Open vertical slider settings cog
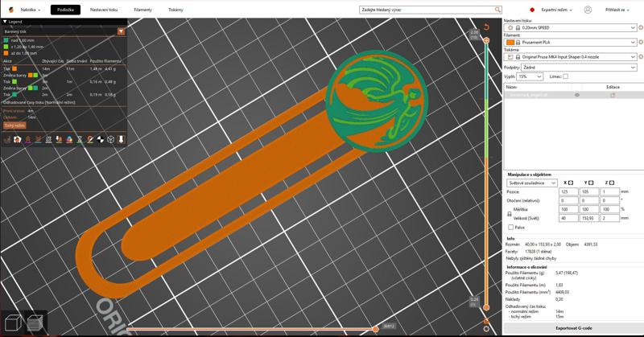644x337 pixels. [486, 329]
